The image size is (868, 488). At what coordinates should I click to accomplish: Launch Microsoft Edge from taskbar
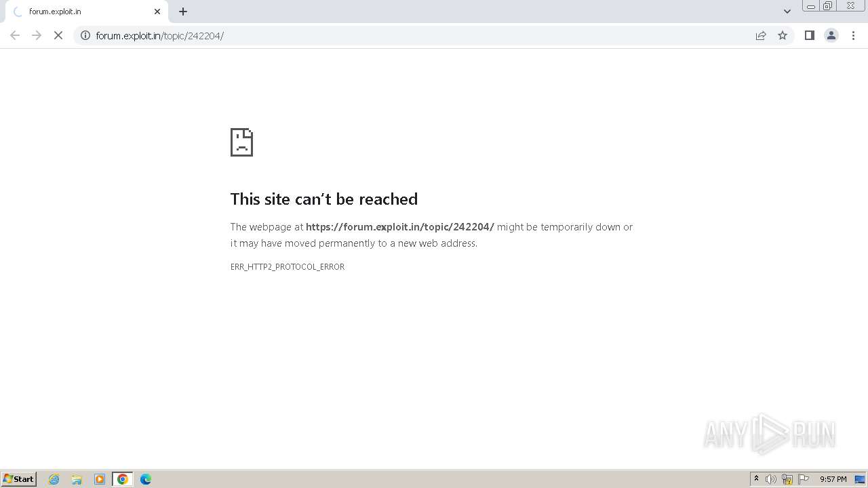click(x=146, y=479)
